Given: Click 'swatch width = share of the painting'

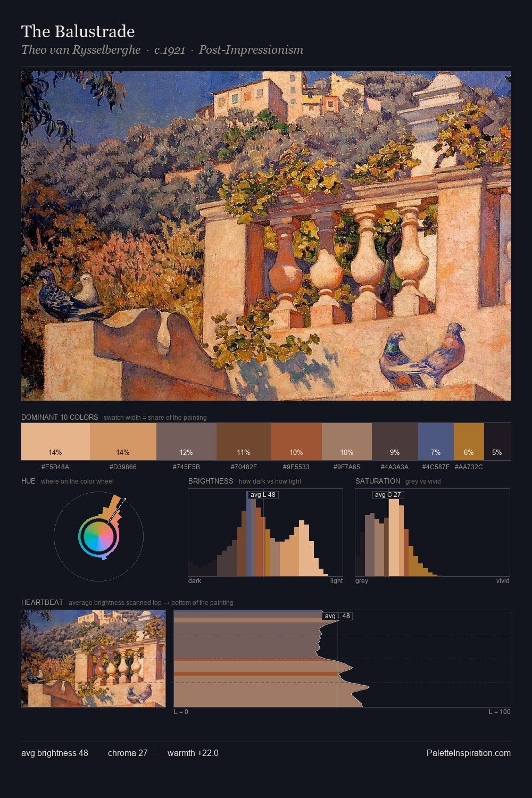Looking at the screenshot, I should (x=155, y=418).
